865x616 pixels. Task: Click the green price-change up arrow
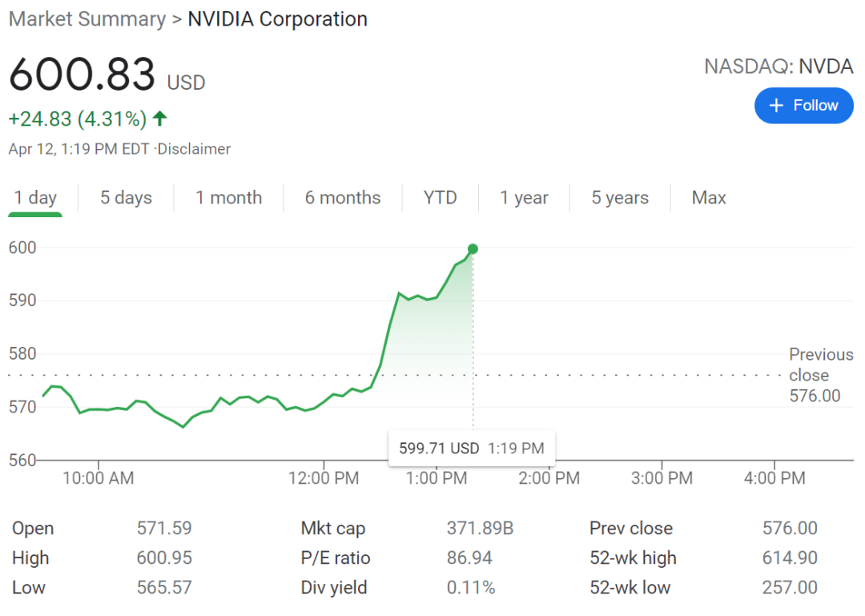[160, 119]
